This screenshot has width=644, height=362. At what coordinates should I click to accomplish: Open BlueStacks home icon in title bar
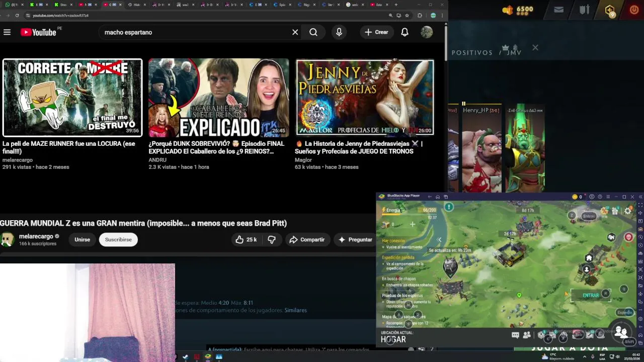coord(438,197)
